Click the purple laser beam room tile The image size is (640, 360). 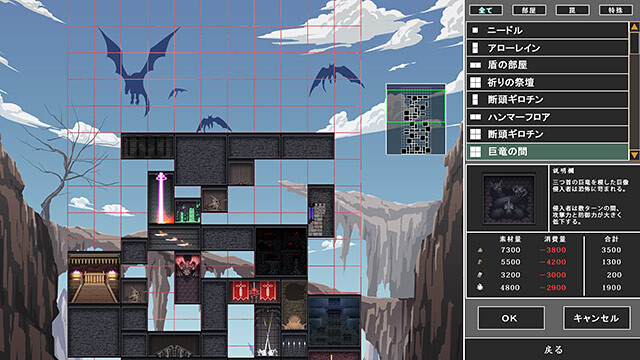pyautogui.click(x=161, y=198)
